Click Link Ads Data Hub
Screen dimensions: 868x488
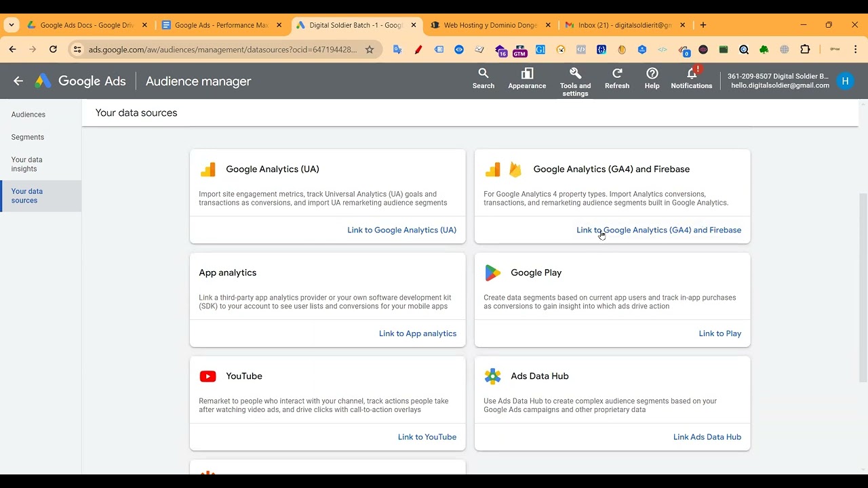707,437
